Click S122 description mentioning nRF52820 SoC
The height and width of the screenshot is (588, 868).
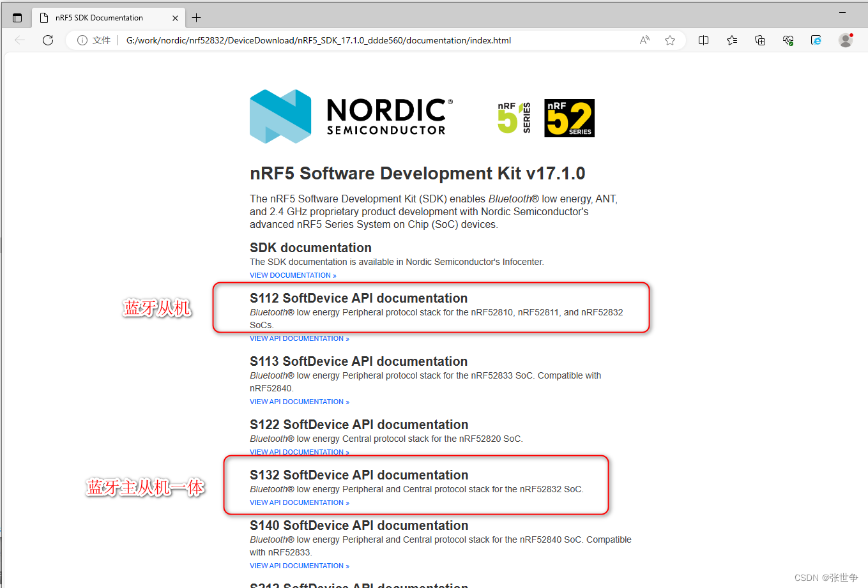tap(386, 439)
